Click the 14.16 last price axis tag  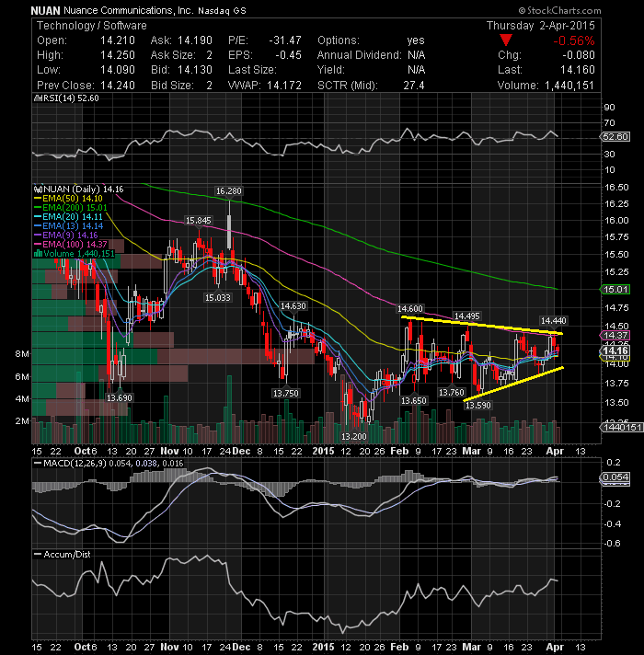pos(615,350)
